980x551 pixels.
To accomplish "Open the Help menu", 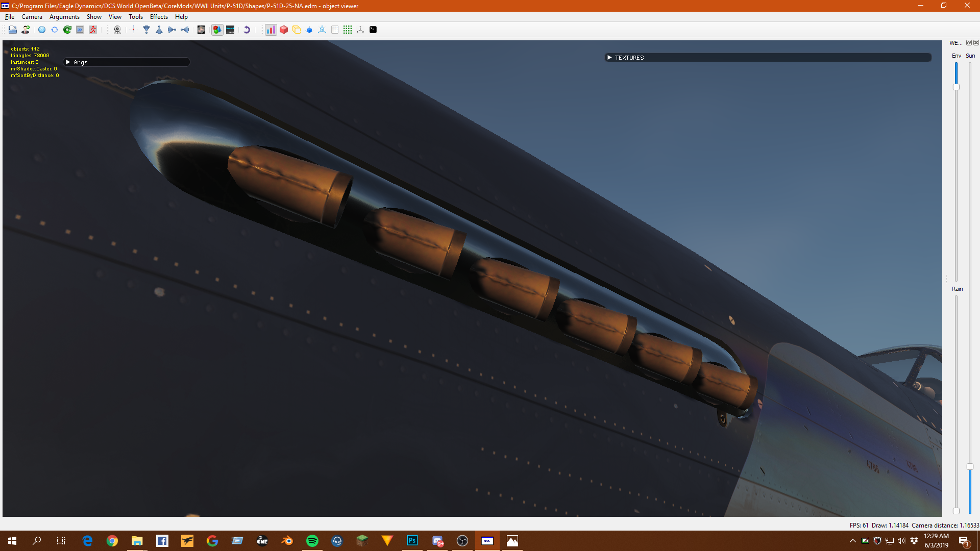I will click(181, 17).
